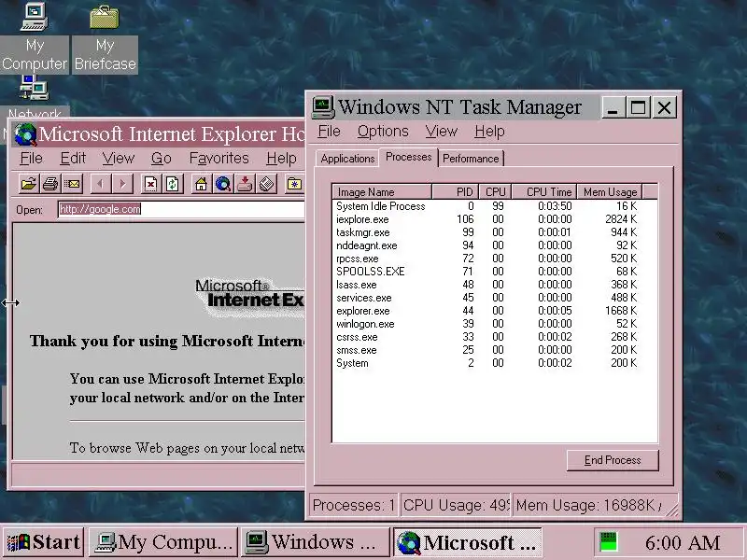Click the Task Manager title bar monitor icon
The image size is (747, 560).
click(x=323, y=107)
